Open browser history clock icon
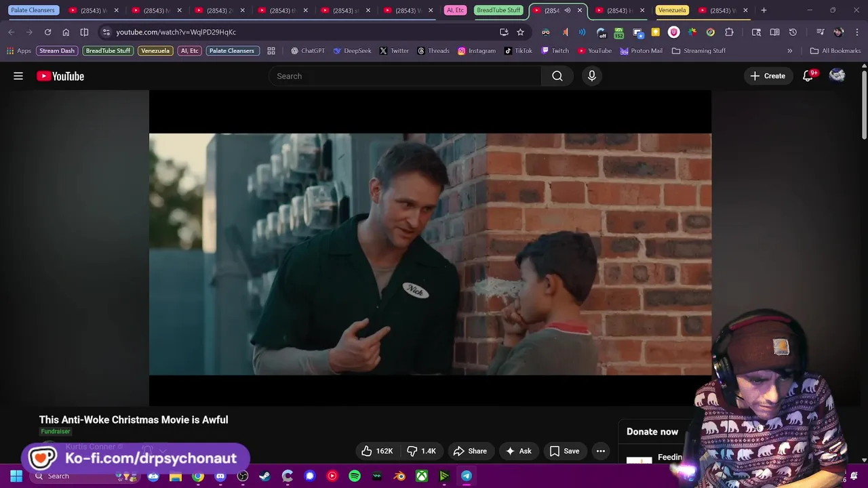 point(793,32)
